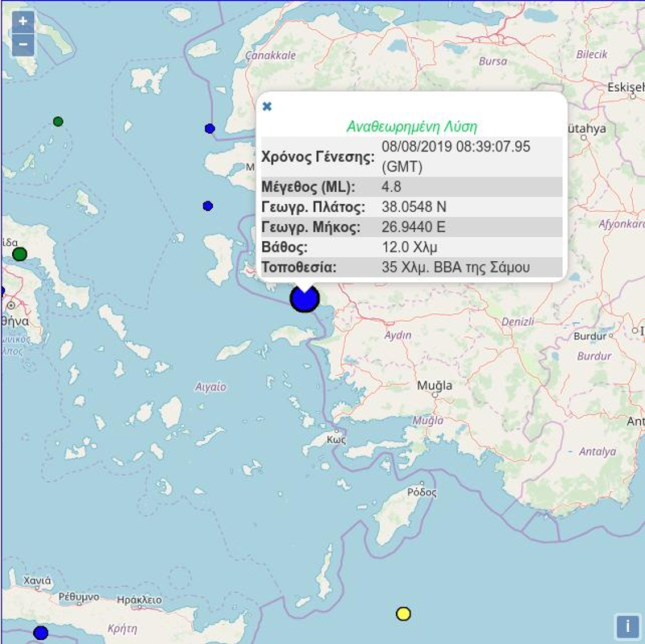The height and width of the screenshot is (644, 645).
Task: Click the magnitude value 4.8
Action: pyautogui.click(x=391, y=187)
